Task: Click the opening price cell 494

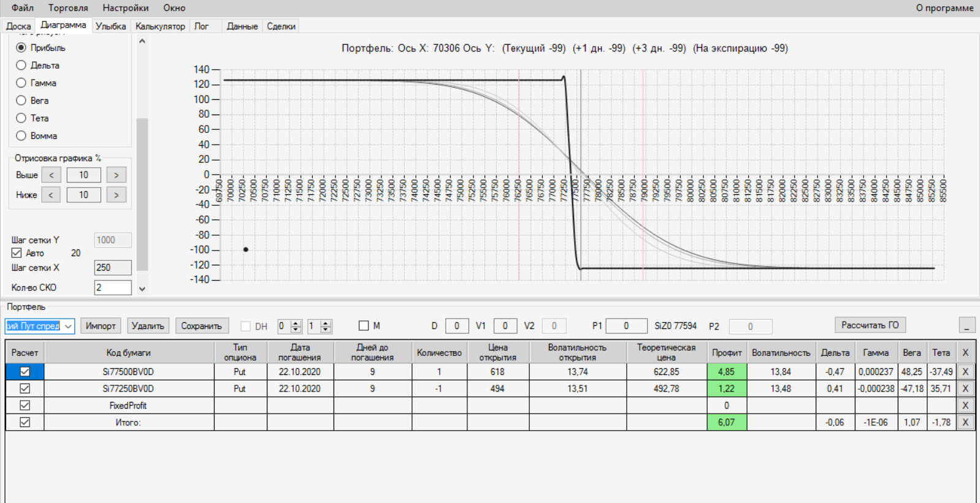Action: [498, 388]
